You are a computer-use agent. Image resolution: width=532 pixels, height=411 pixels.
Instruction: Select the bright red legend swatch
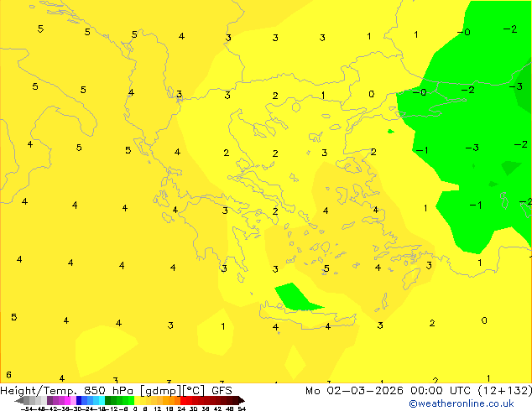pos(183,400)
